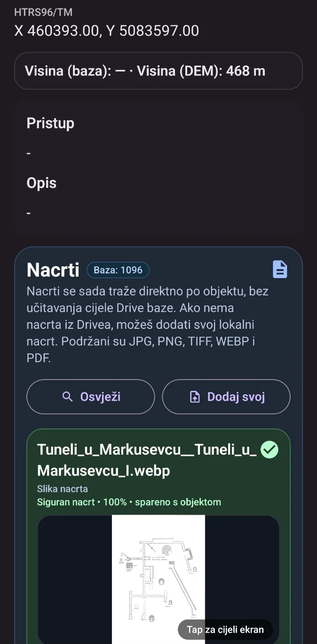Open the document icon in Nacrti header
The height and width of the screenshot is (644, 317).
click(x=280, y=270)
